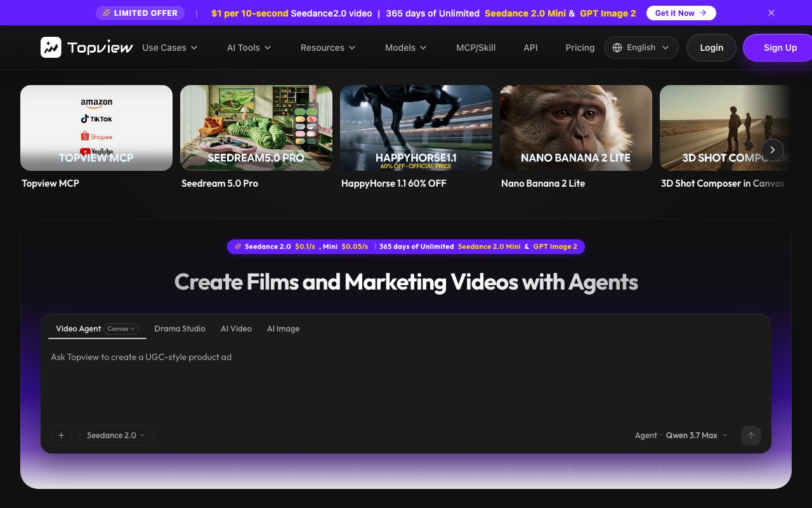Viewport: 812px width, 508px height.
Task: Click 'Seedream 5.0 Pro' caption text
Action: click(x=219, y=184)
